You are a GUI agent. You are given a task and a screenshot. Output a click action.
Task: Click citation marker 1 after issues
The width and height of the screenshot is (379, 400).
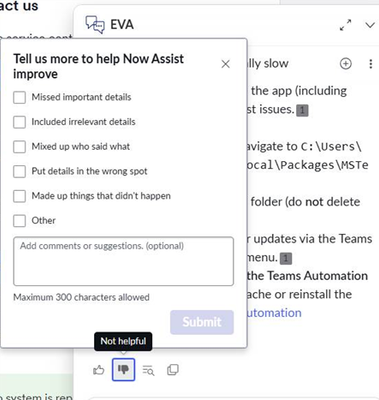point(302,110)
